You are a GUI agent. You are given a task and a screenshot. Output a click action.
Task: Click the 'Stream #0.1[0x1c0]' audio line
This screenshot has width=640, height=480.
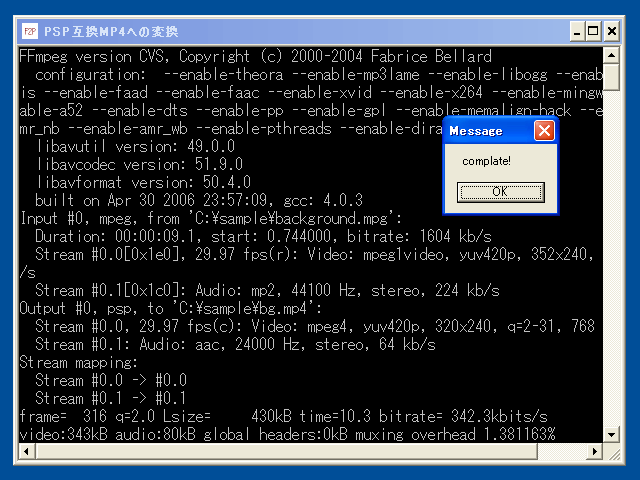pyautogui.click(x=267, y=290)
